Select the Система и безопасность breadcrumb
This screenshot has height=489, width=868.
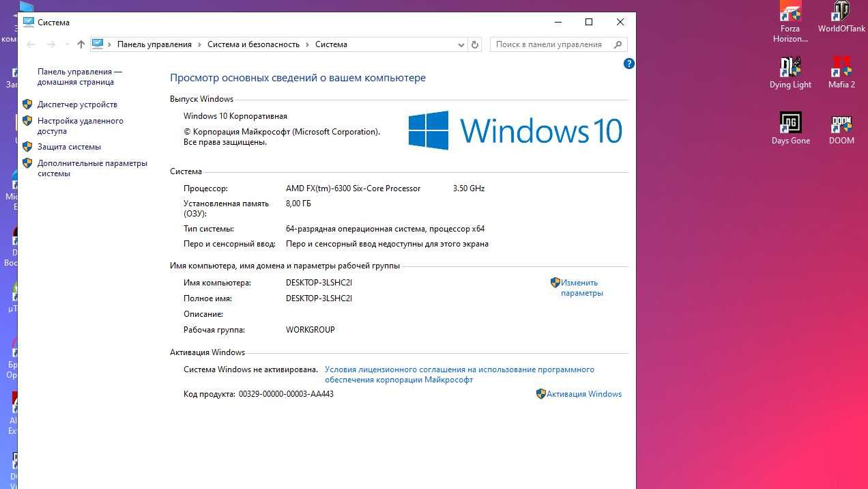[x=253, y=44]
